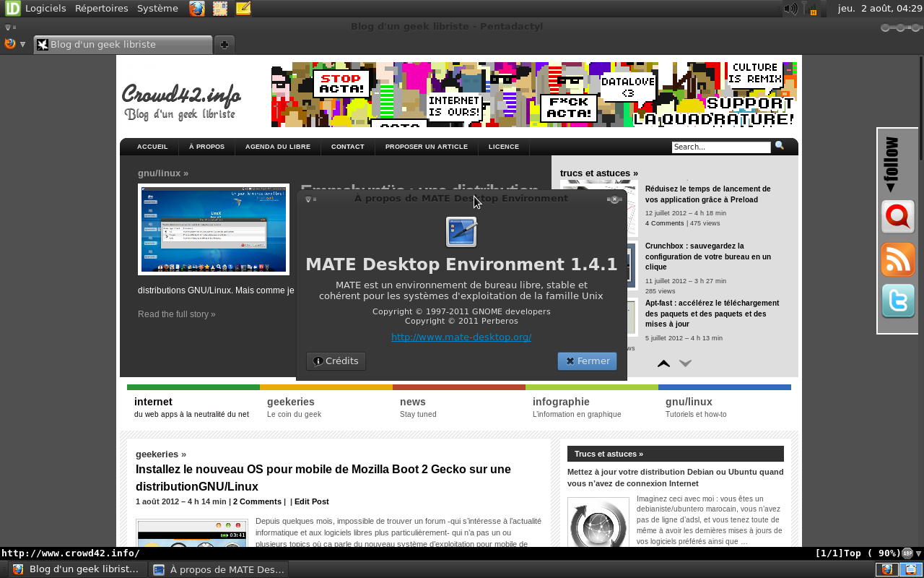Click the date and time clock
Image resolution: width=924 pixels, height=578 pixels.
click(x=880, y=9)
